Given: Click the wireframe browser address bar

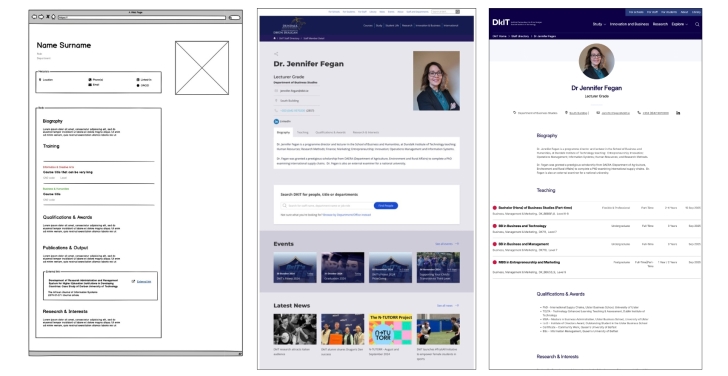Looking at the screenshot, I should tap(142, 17).
